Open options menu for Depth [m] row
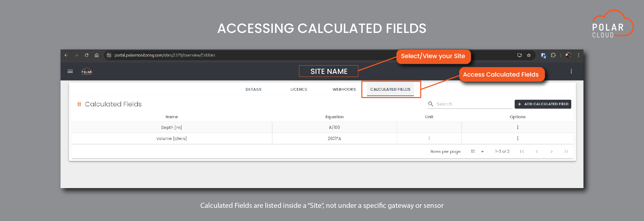 [x=518, y=127]
